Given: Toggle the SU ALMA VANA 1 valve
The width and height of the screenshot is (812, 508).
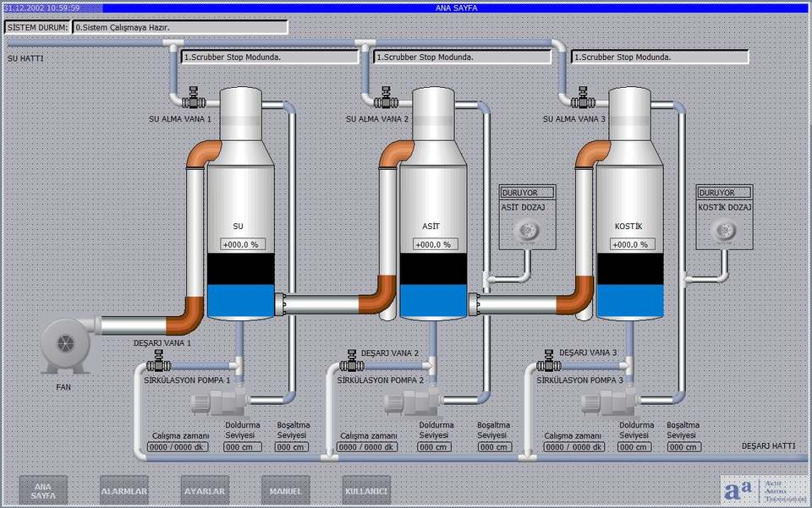Looking at the screenshot, I should 194,99.
